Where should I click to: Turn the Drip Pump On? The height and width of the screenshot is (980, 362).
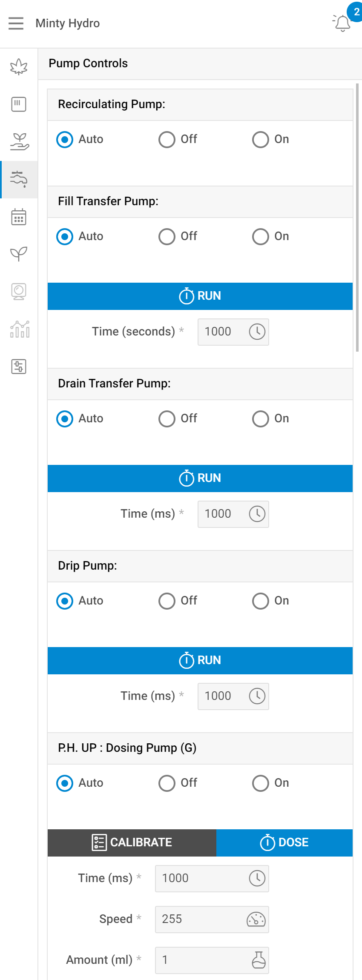[x=261, y=601]
